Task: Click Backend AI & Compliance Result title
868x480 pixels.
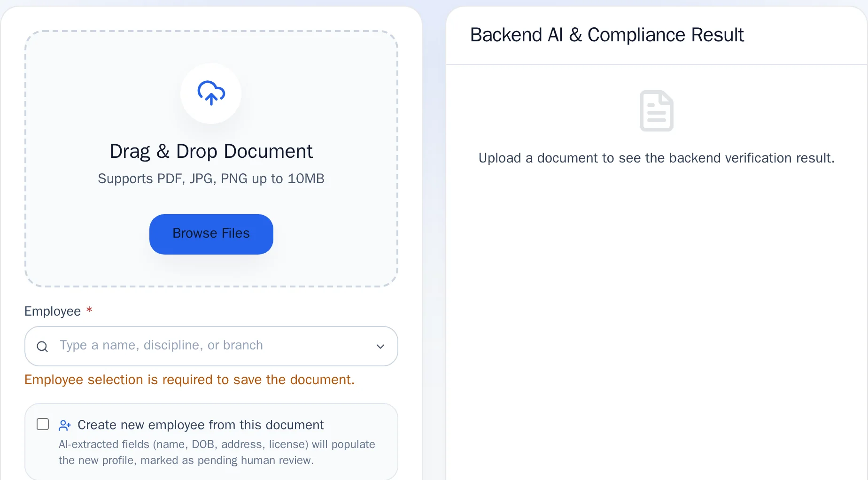Action: tap(607, 35)
